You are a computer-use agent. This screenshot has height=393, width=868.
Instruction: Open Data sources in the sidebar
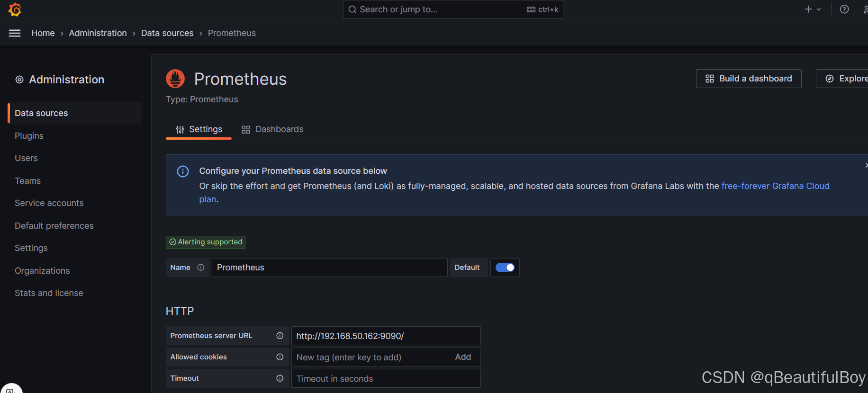75,113
